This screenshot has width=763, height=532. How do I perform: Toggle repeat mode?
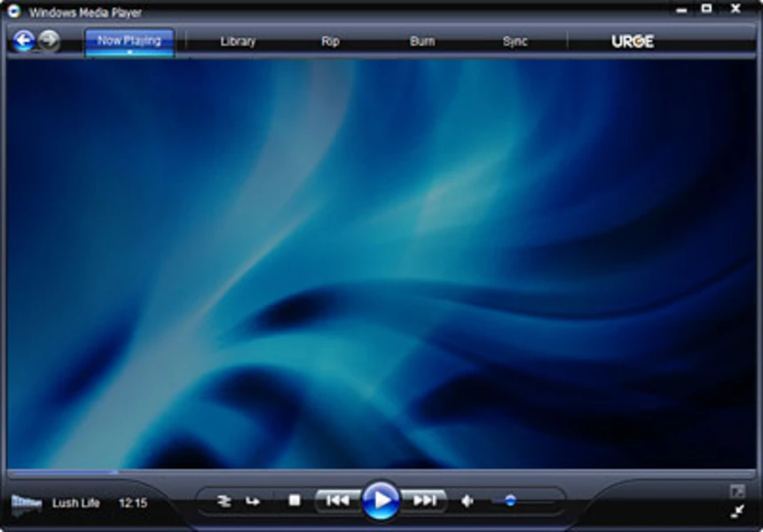[x=253, y=498]
